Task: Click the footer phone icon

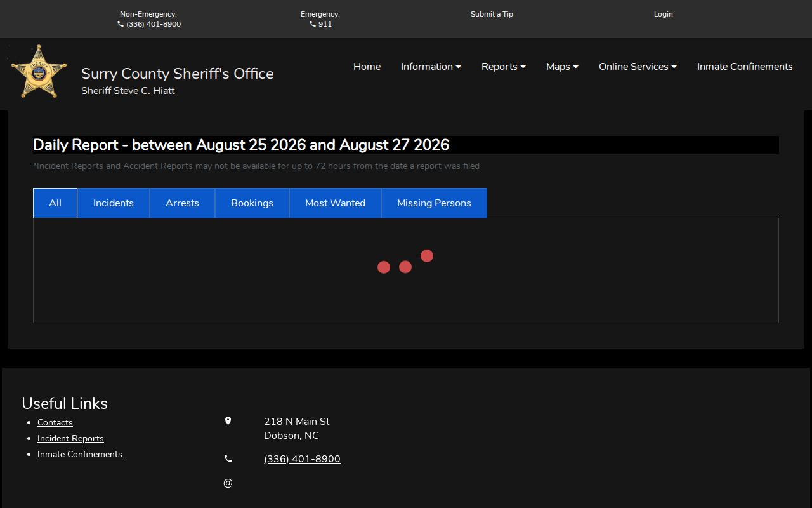Action: [228, 458]
